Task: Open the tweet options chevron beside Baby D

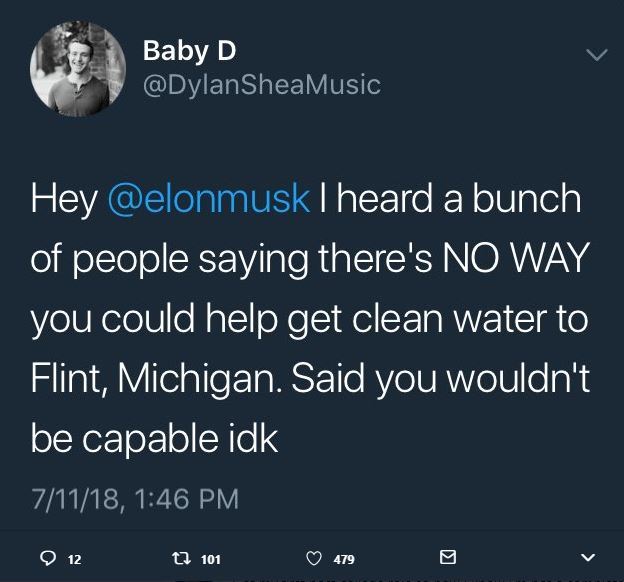Action: click(x=597, y=54)
